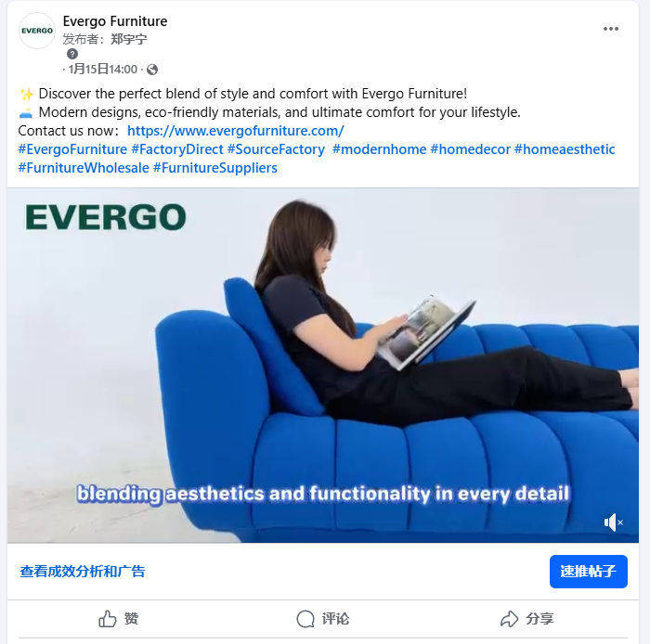Click the #modernhome hashtag
This screenshot has height=644, width=650.
tap(379, 149)
